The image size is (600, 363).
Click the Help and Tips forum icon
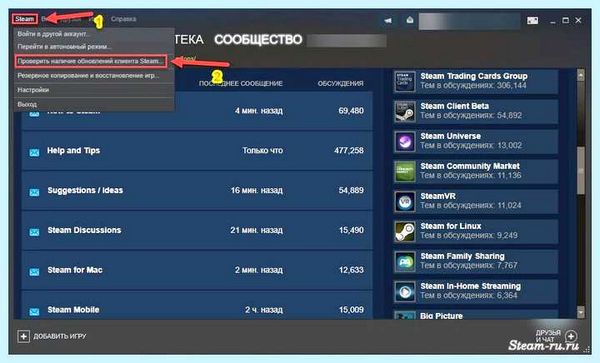coord(34,153)
